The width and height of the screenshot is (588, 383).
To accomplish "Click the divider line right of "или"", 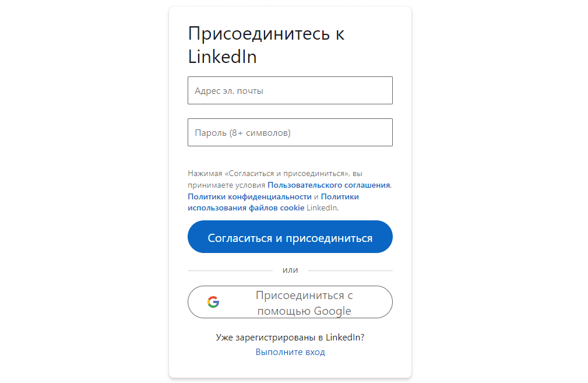I will [350, 270].
